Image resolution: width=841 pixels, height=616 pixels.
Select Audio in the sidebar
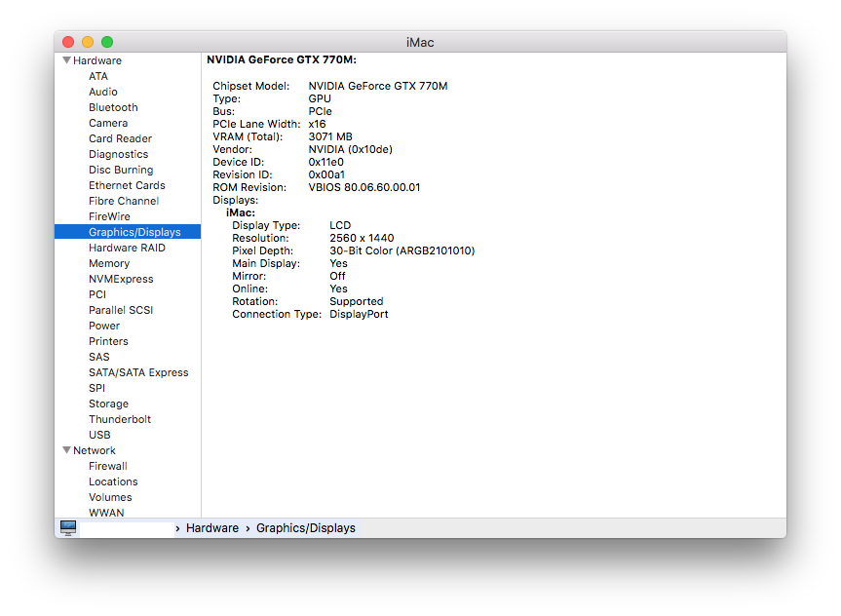click(x=103, y=92)
